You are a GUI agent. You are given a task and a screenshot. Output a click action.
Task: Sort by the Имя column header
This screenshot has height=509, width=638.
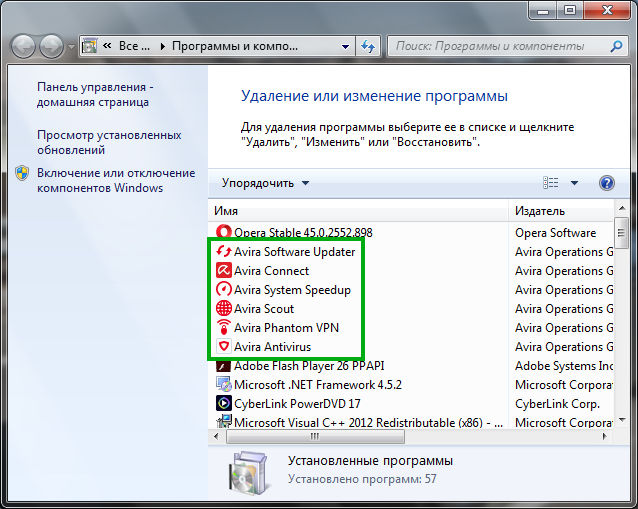coord(358,211)
